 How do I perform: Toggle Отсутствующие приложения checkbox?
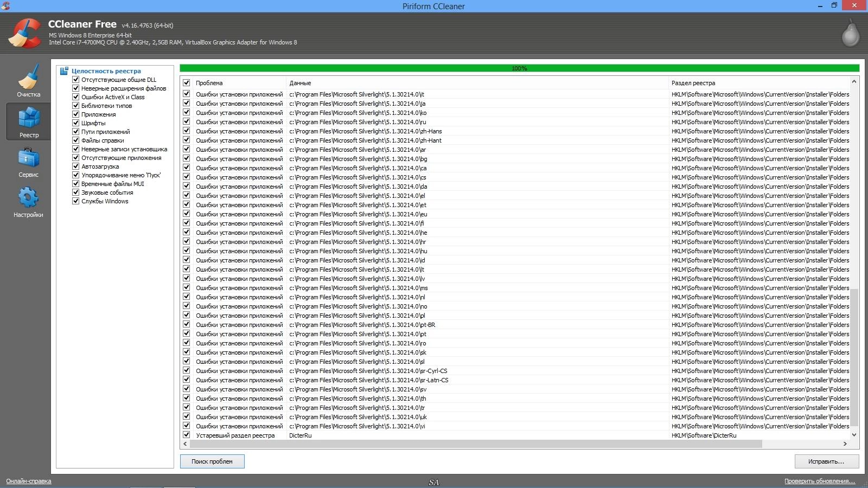(76, 158)
